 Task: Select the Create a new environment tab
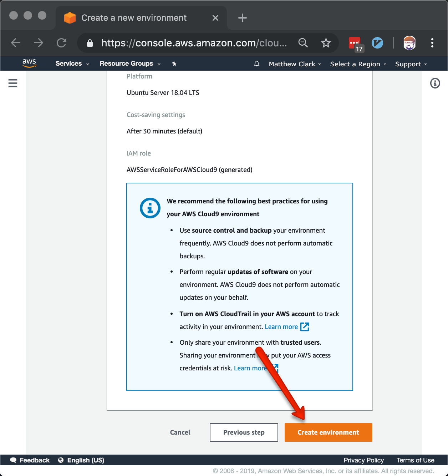point(141,18)
